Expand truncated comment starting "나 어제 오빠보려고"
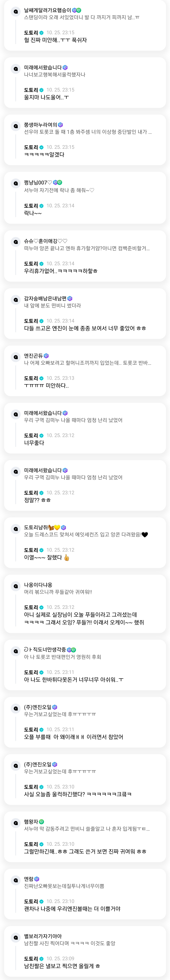The width and height of the screenshot is (170, 980). pyautogui.click(x=87, y=363)
